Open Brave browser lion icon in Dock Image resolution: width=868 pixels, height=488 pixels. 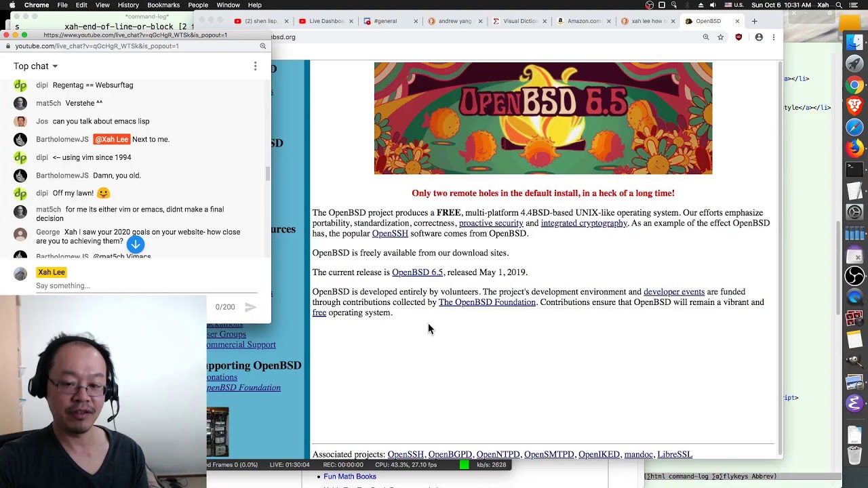(854, 106)
